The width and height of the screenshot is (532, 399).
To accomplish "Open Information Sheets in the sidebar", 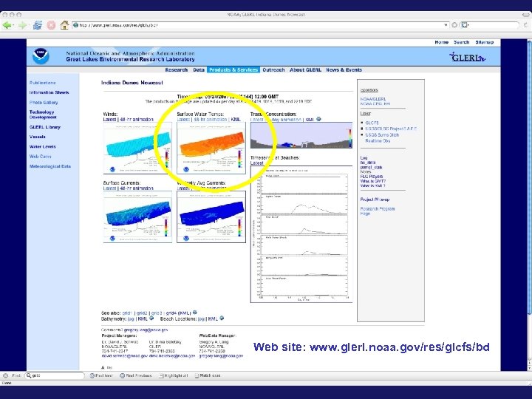I will pyautogui.click(x=50, y=92).
